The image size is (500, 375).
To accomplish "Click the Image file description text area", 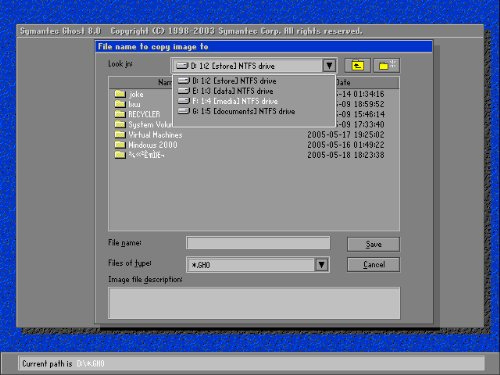I will [x=254, y=303].
